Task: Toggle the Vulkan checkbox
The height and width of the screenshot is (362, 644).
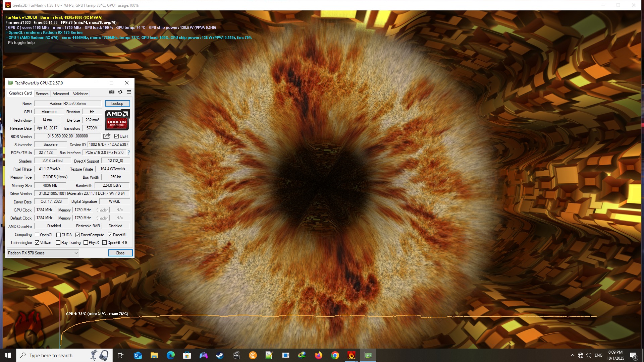Action: coord(37,243)
